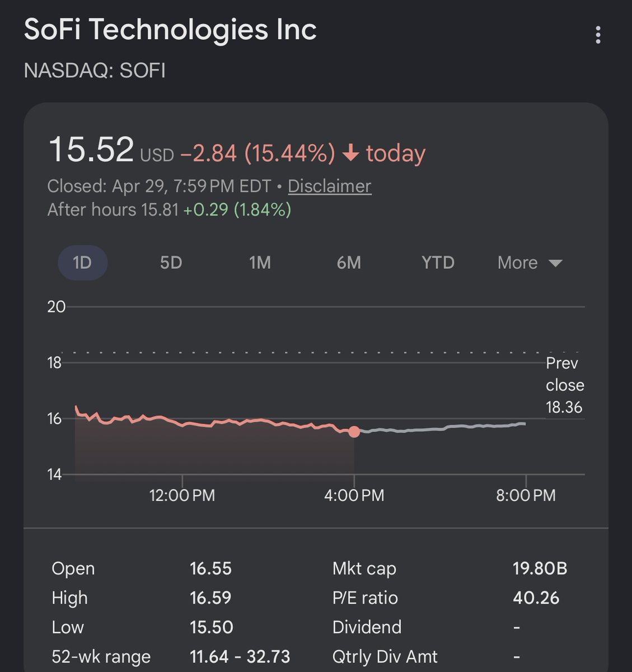Click the Open value 16.55
Viewport: 632px width, 672px height.
coord(210,569)
